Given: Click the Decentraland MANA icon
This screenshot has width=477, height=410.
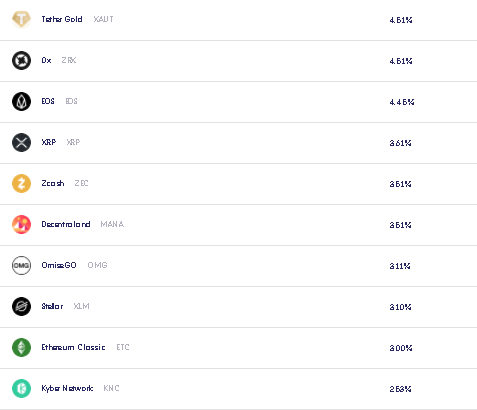Looking at the screenshot, I should pyautogui.click(x=21, y=224).
